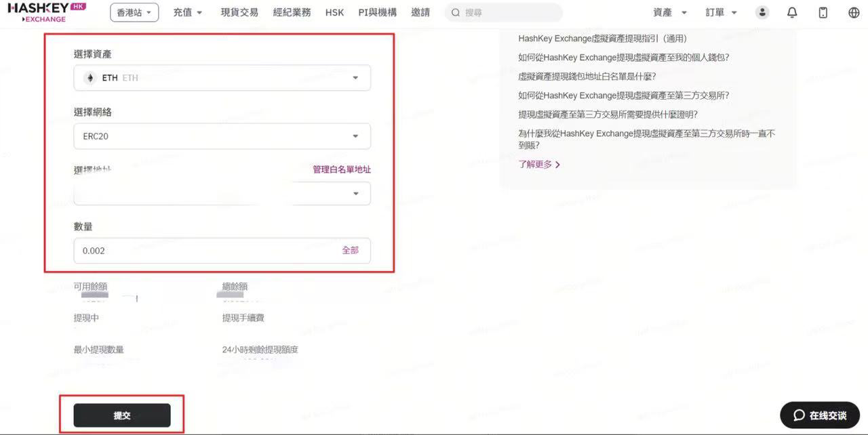Open the 充值 menu
Screen dimensions: 868x435
pyautogui.click(x=188, y=12)
